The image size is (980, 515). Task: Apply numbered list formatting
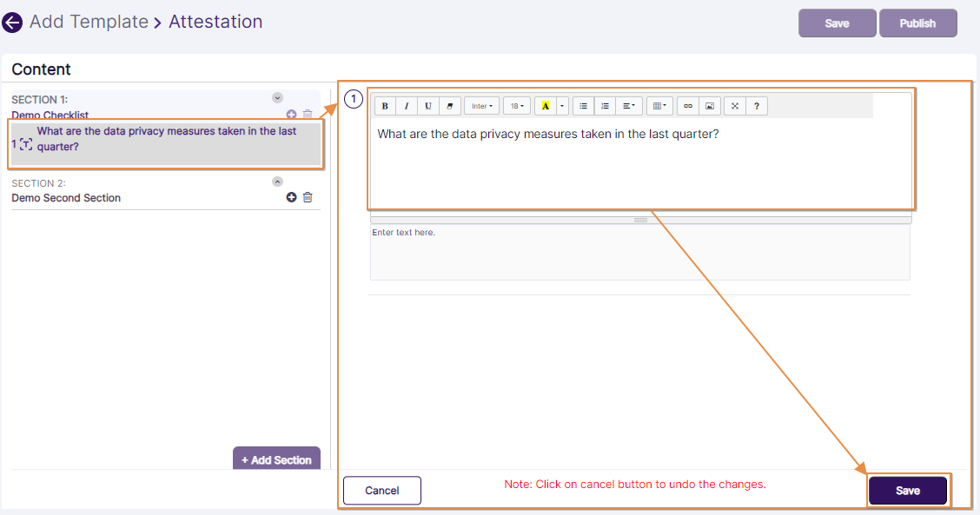604,105
